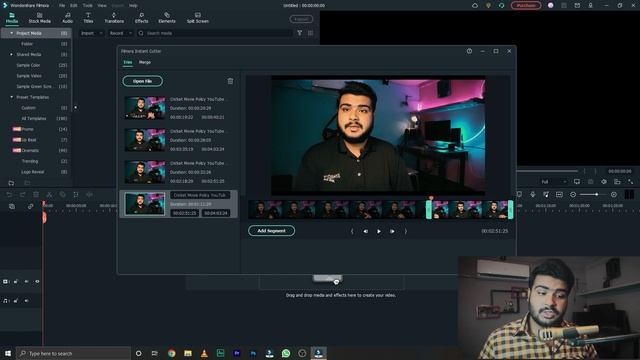
Task: Zoom in timeline with plus icon
Action: pos(613,194)
